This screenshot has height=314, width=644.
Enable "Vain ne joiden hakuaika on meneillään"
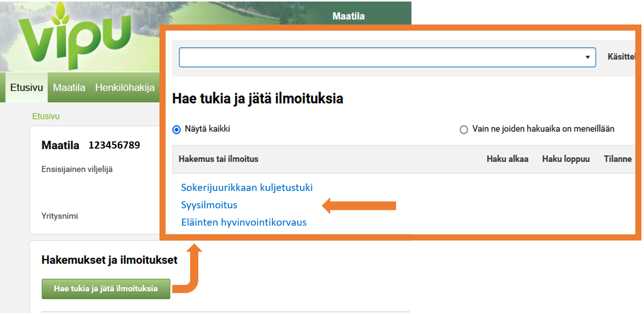tap(464, 130)
